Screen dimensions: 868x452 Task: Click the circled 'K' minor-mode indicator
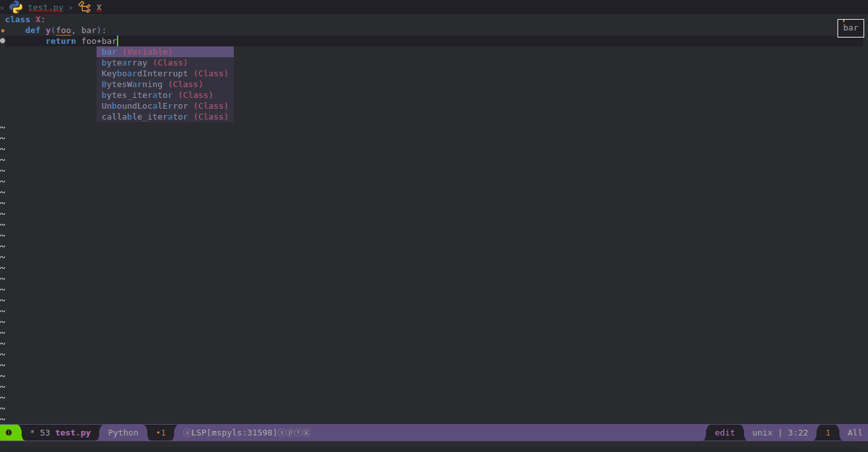[306, 433]
